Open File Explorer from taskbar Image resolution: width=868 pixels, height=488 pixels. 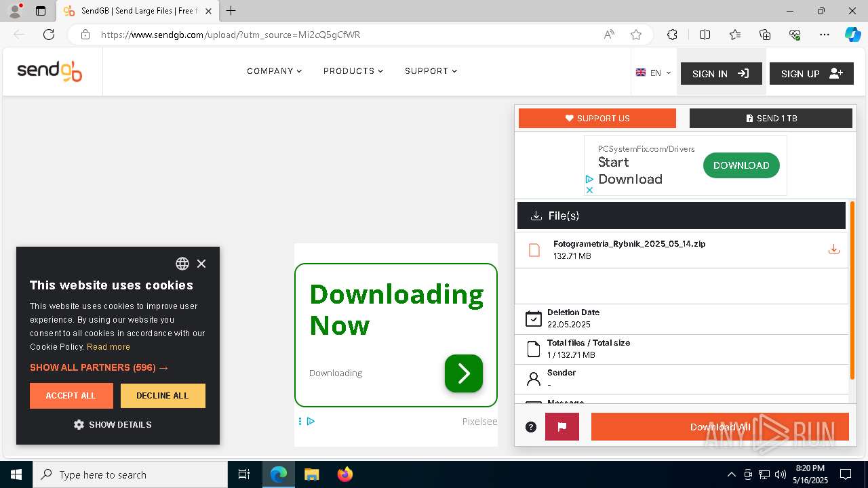311,474
